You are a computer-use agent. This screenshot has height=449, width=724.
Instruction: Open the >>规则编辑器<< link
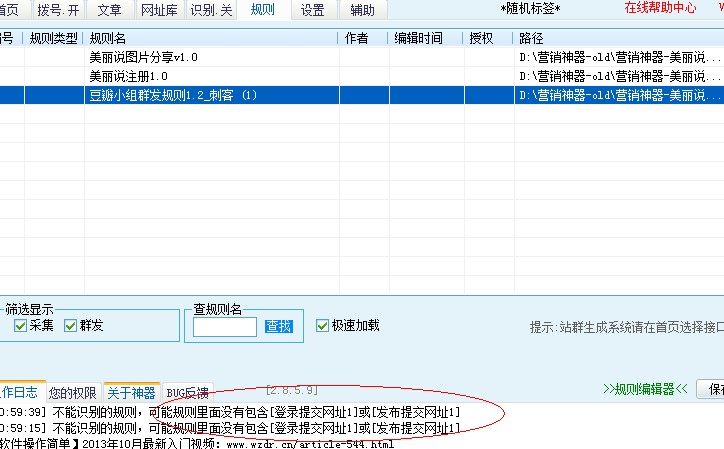point(646,389)
